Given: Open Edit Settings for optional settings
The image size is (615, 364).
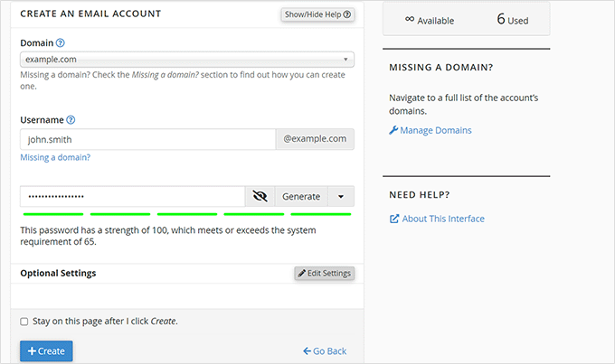Looking at the screenshot, I should click(324, 273).
